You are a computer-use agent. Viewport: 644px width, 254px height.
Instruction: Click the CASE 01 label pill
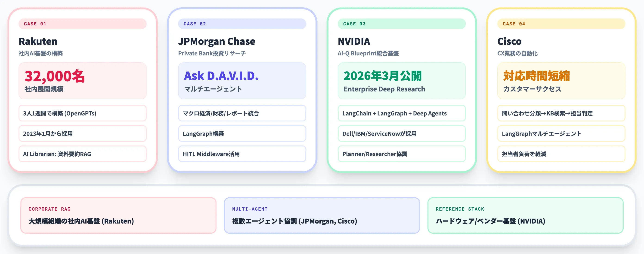click(83, 24)
